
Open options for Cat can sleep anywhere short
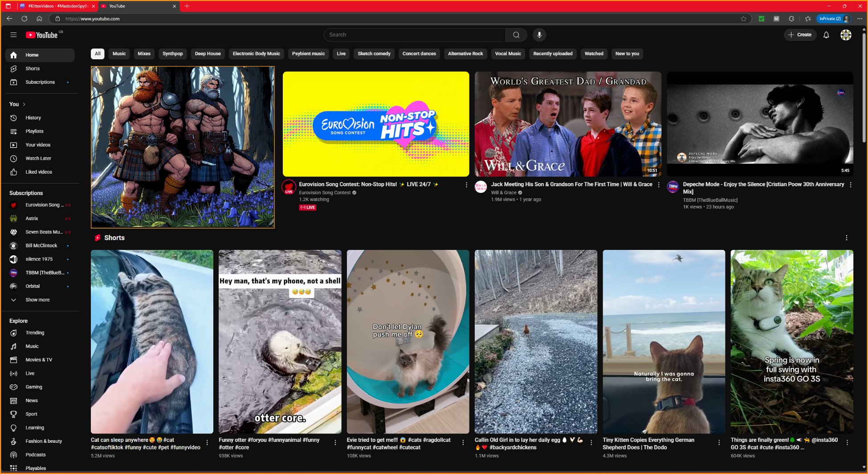pos(207,442)
